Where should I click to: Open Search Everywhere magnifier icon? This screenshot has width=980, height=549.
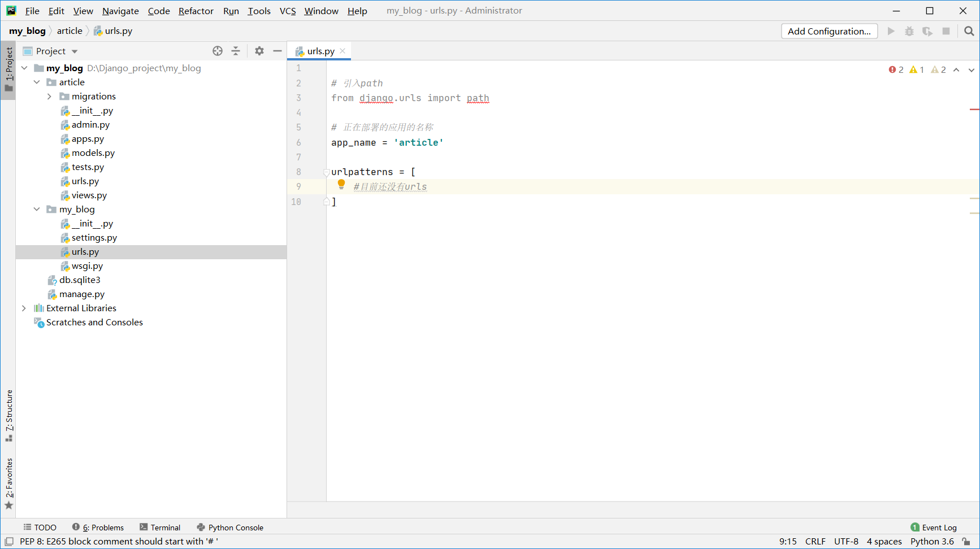[969, 31]
